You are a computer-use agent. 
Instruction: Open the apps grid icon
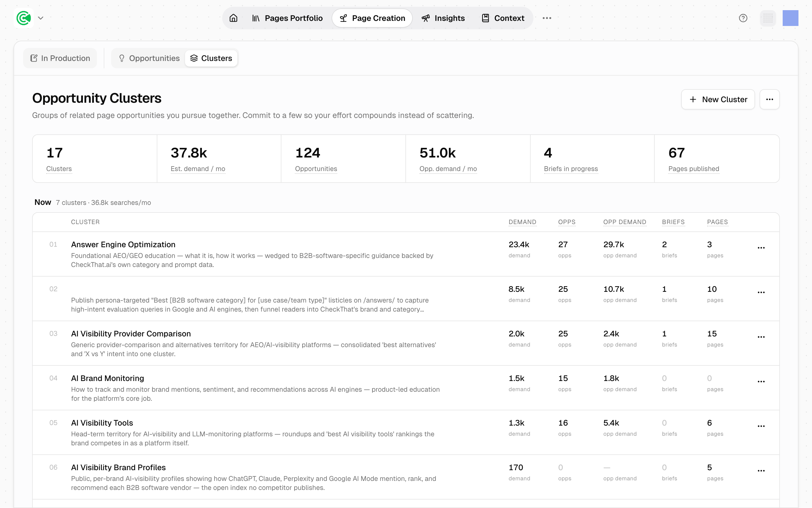[768, 18]
